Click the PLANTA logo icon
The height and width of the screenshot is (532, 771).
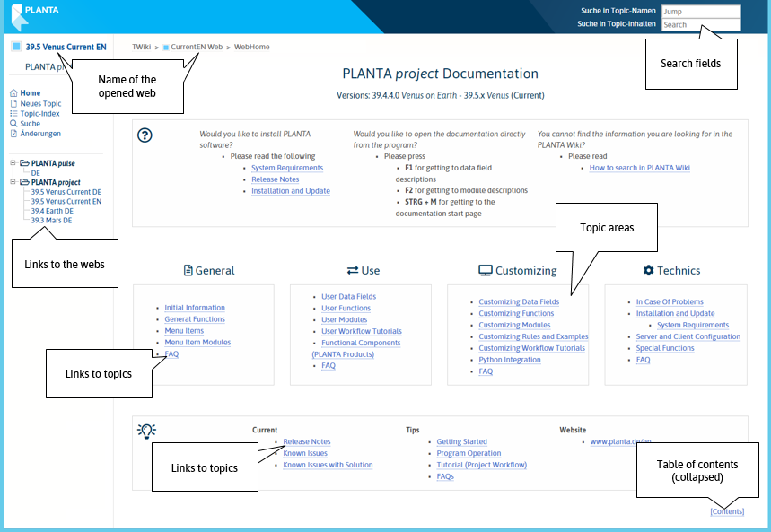[x=18, y=17]
